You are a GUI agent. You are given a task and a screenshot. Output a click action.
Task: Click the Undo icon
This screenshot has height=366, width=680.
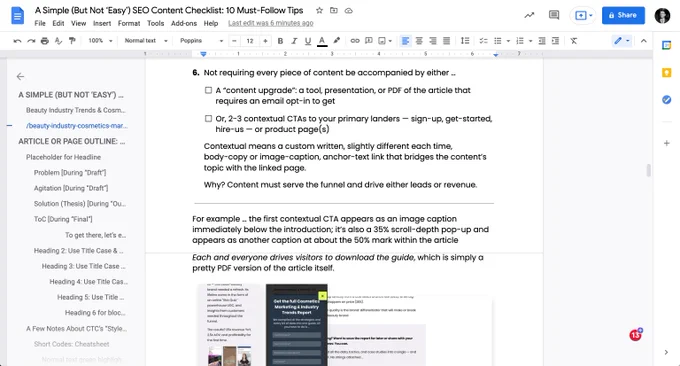pyautogui.click(x=17, y=41)
